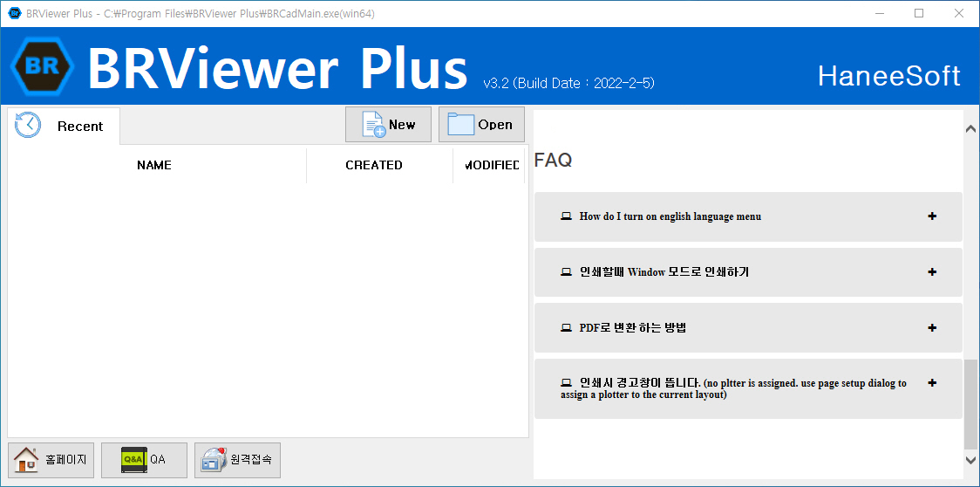Image resolution: width=980 pixels, height=487 pixels.
Task: Click plus sign on PDF로 변환 FAQ
Action: click(932, 327)
